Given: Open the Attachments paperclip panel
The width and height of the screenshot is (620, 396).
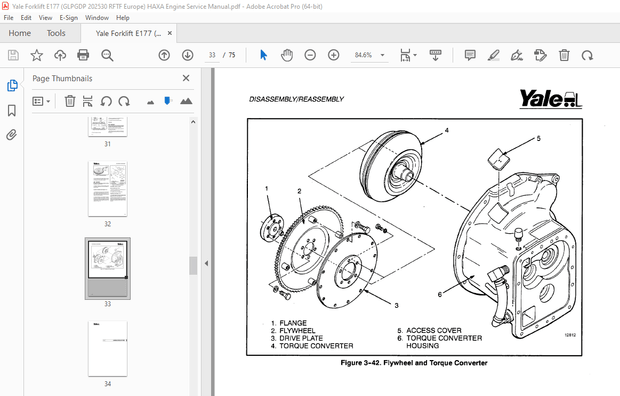Looking at the screenshot, I should click(x=12, y=135).
